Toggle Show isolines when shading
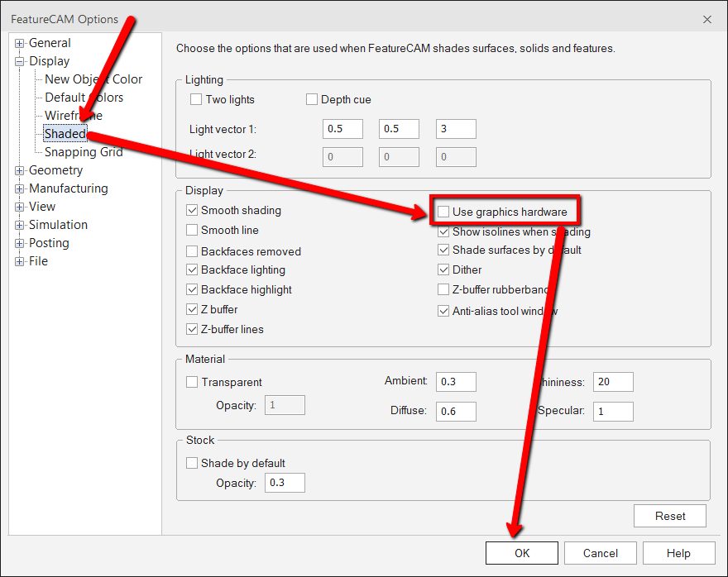Image resolution: width=728 pixels, height=577 pixels. click(443, 232)
